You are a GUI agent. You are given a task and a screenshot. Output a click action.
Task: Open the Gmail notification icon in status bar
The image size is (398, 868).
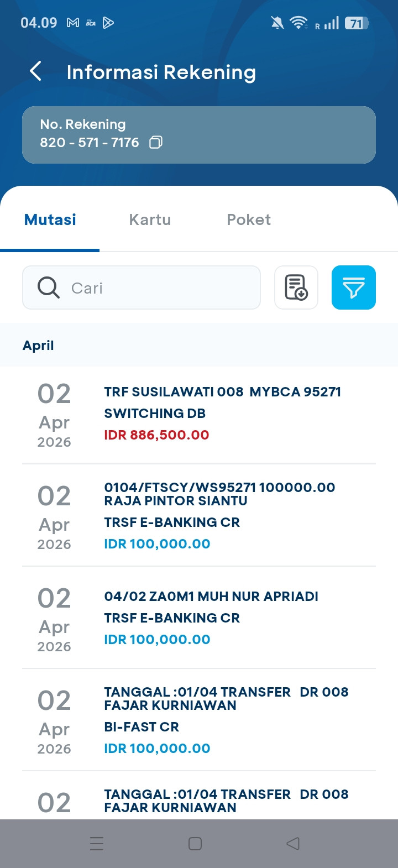coord(72,23)
